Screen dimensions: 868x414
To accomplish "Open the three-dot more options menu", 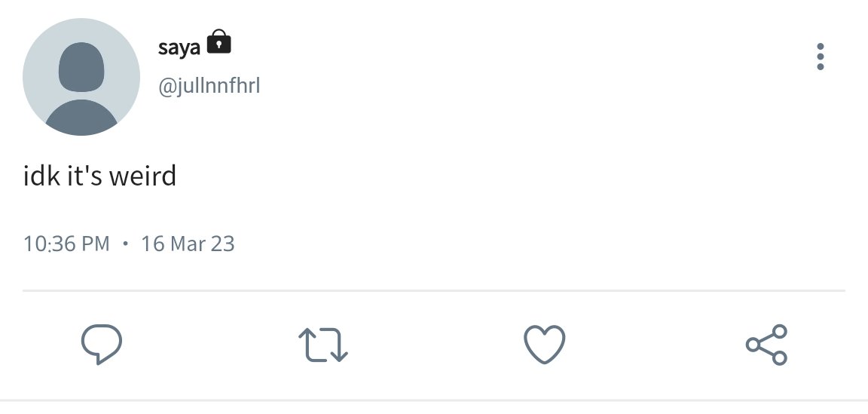I will 821,57.
